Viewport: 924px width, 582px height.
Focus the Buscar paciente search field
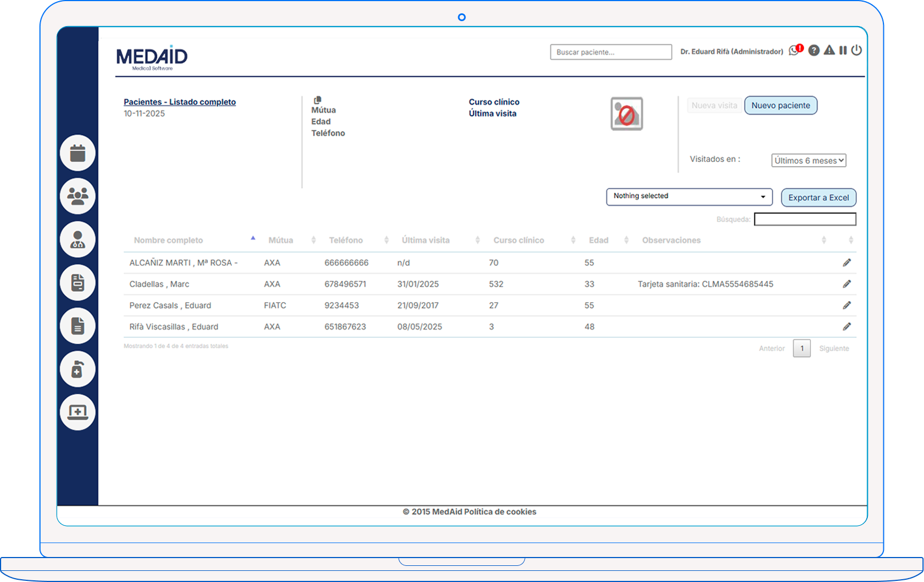coord(611,52)
